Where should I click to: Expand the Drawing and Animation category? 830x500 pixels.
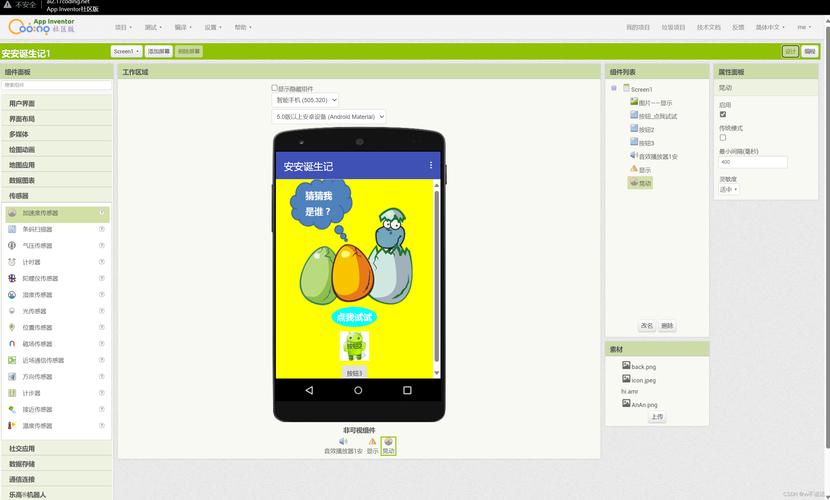pyautogui.click(x=57, y=150)
